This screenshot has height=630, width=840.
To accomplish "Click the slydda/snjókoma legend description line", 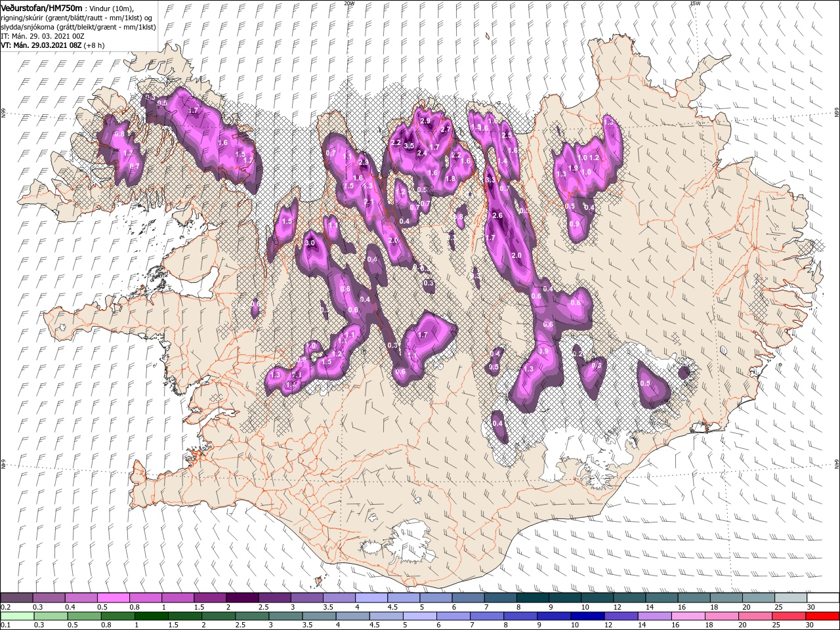I will [78, 27].
